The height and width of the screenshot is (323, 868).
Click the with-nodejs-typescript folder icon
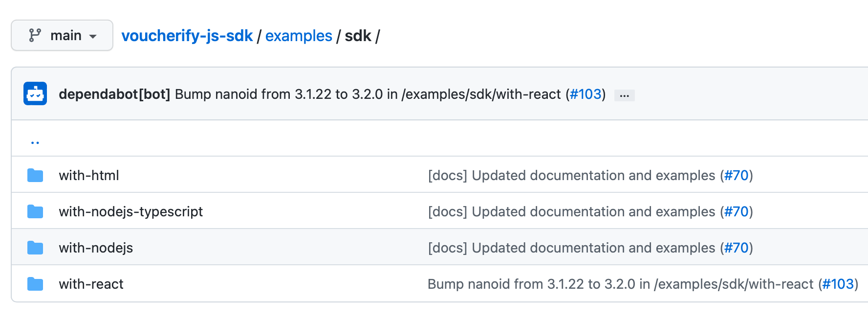coord(35,211)
